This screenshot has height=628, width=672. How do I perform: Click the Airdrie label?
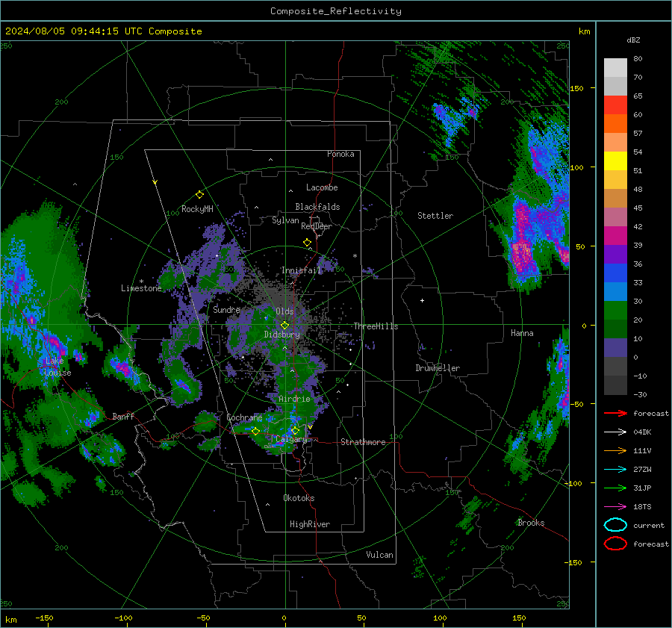point(294,399)
